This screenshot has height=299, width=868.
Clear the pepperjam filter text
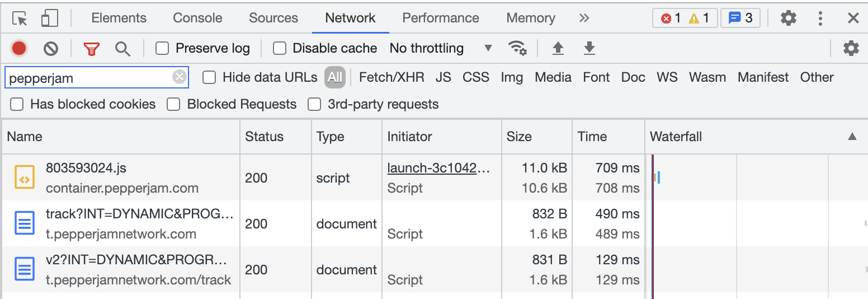(179, 77)
